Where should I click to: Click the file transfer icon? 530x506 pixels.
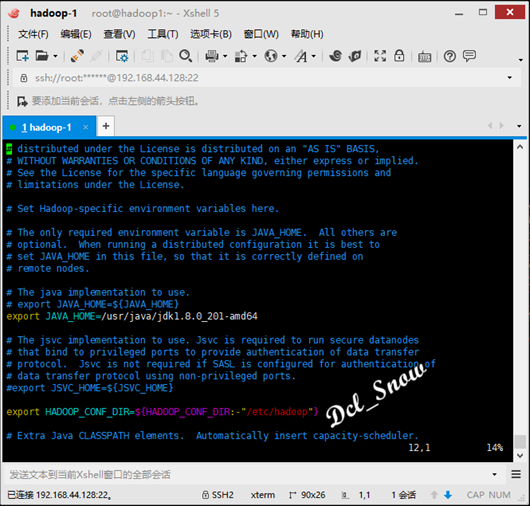coord(241,56)
